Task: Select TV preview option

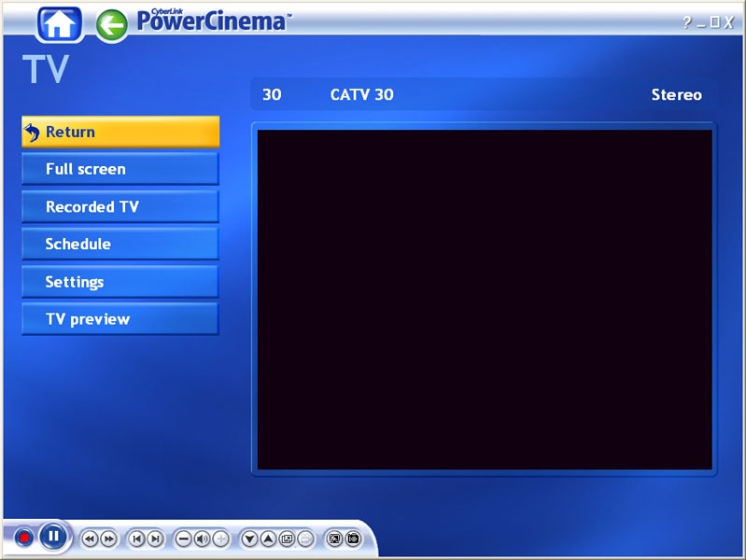Action: tap(120, 319)
